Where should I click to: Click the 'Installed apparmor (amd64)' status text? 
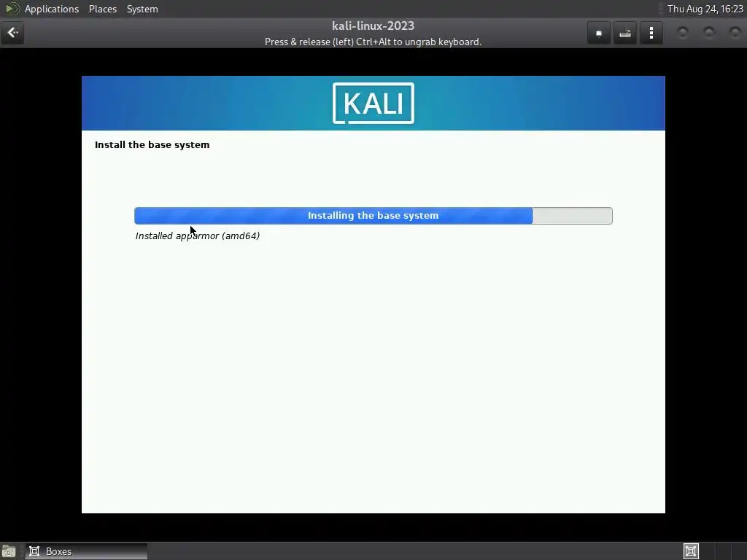pyautogui.click(x=197, y=236)
